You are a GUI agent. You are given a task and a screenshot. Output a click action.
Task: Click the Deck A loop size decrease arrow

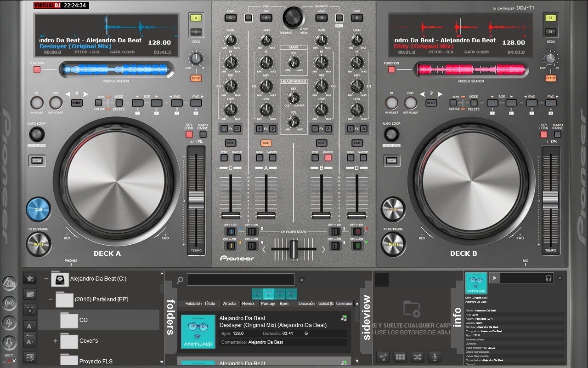tap(137, 103)
